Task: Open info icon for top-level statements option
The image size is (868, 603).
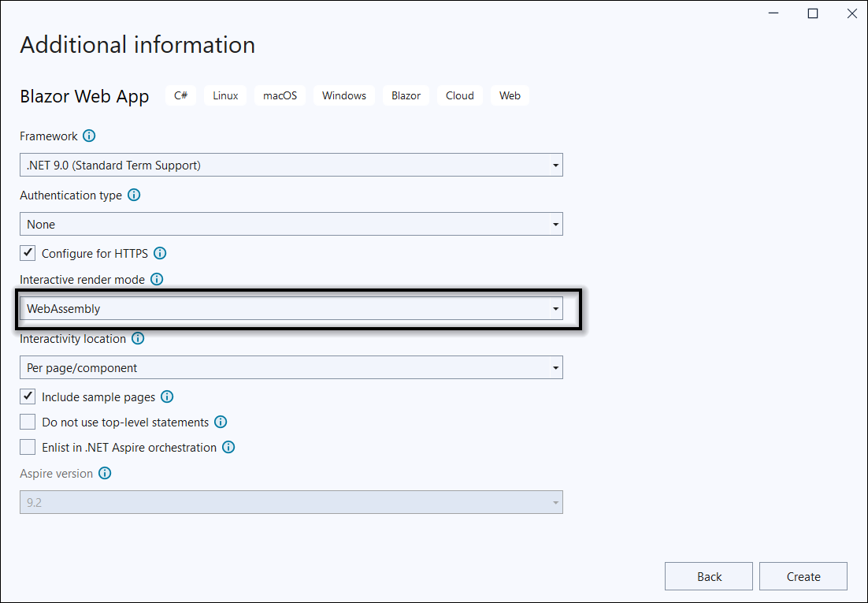Action: pos(221,422)
